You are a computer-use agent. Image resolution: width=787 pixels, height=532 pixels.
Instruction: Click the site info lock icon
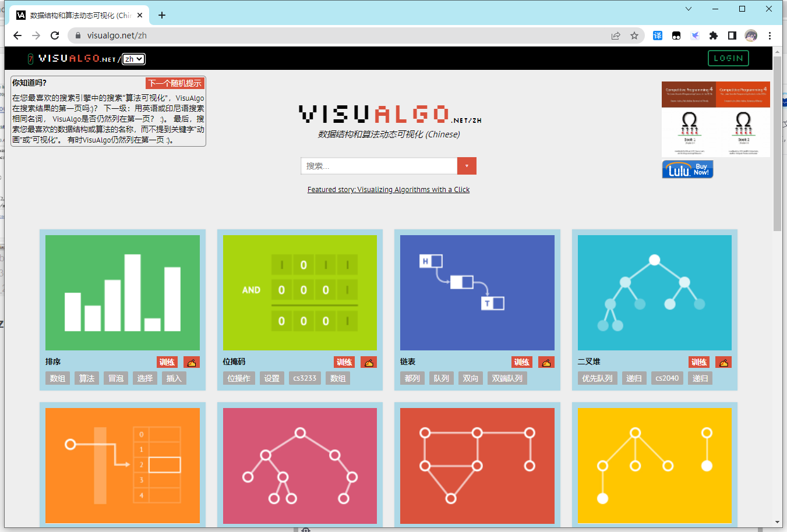click(x=78, y=36)
